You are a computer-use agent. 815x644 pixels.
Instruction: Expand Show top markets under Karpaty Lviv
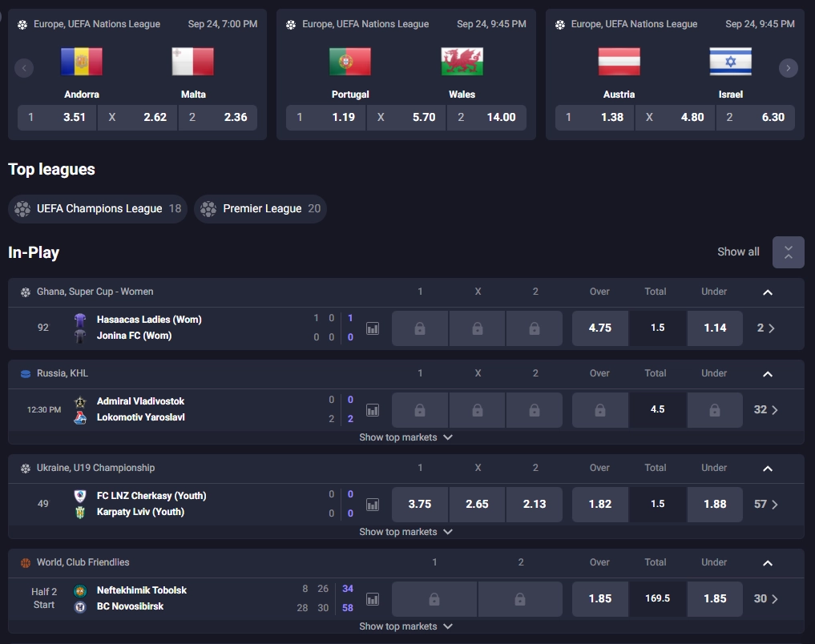pyautogui.click(x=405, y=532)
